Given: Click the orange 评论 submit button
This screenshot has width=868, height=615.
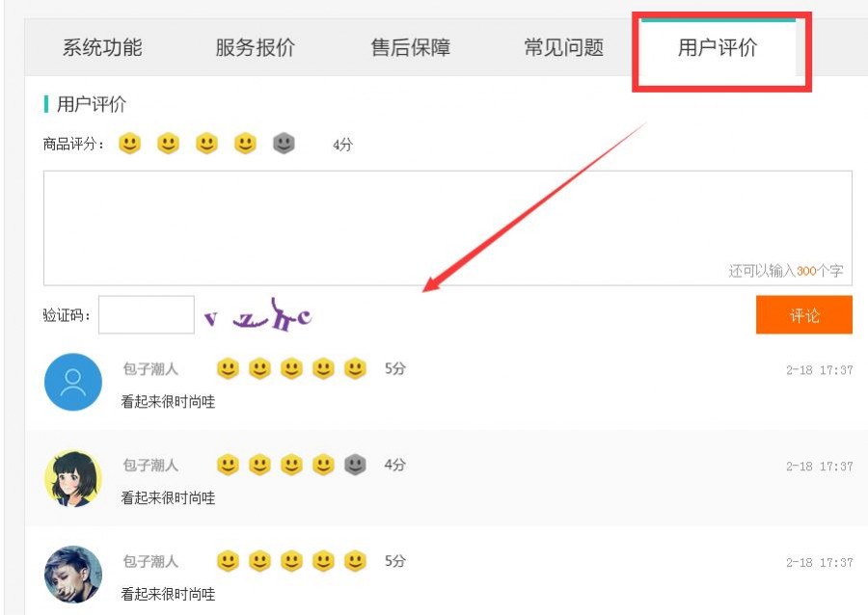Looking at the screenshot, I should pyautogui.click(x=803, y=314).
